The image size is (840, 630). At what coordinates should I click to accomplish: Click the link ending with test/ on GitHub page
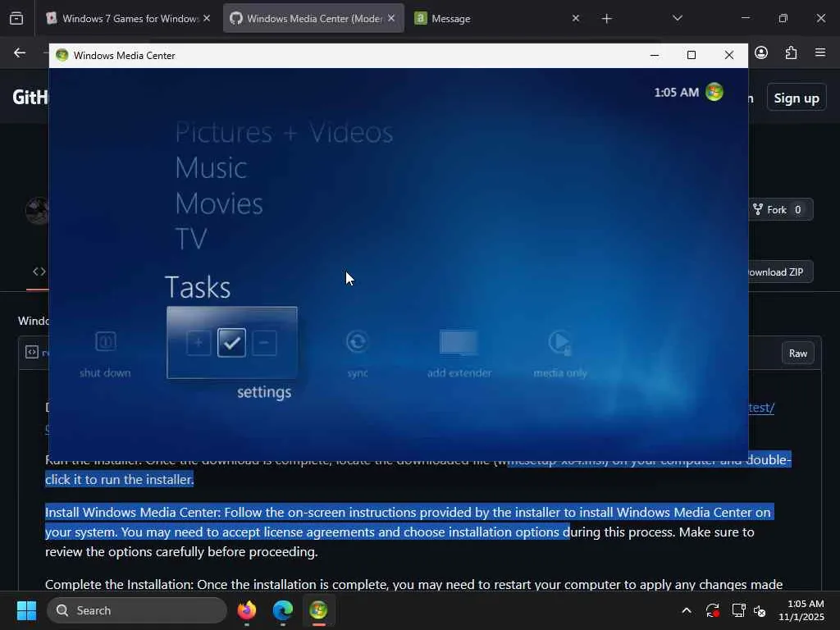[760, 408]
